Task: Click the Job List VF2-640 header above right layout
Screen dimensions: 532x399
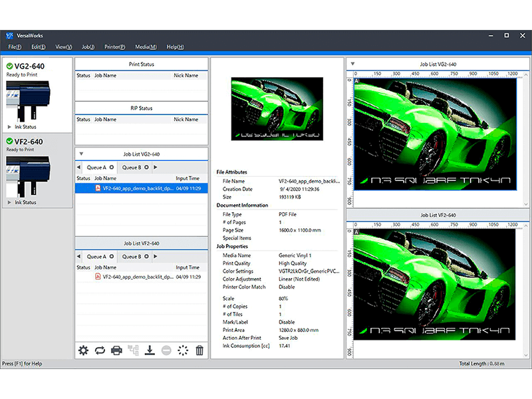Action: [438, 215]
